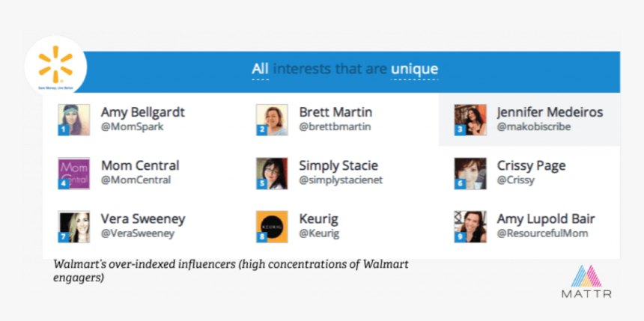Open the Brett Martin profile picture
The width and height of the screenshot is (644, 321).
click(272, 120)
